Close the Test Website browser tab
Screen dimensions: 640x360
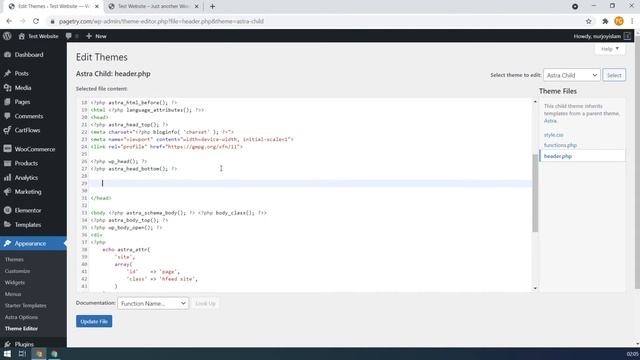(x=196, y=7)
